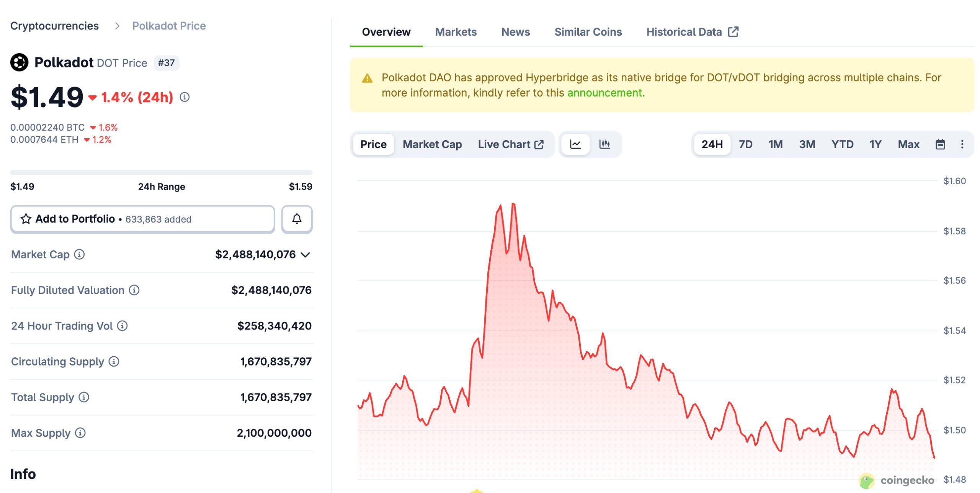Click the $1.49 current price text
The width and height of the screenshot is (980, 493).
tap(47, 97)
